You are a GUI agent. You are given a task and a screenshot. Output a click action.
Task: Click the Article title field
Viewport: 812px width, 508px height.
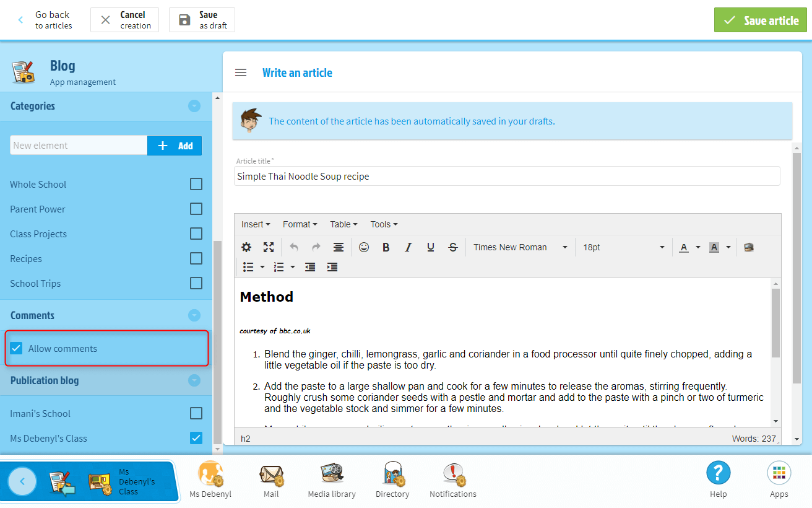[507, 176]
